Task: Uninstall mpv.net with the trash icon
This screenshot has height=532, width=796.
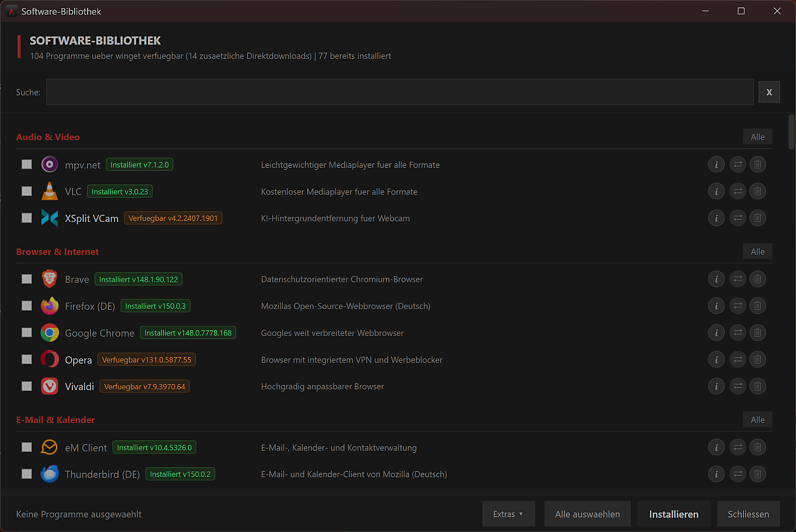Action: click(757, 165)
